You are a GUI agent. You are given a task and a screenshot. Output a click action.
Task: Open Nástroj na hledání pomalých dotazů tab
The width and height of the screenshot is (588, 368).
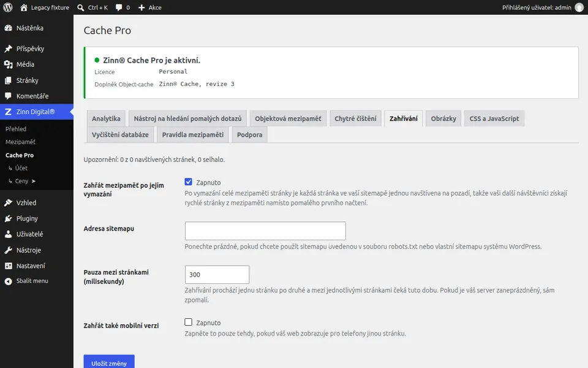click(x=187, y=118)
